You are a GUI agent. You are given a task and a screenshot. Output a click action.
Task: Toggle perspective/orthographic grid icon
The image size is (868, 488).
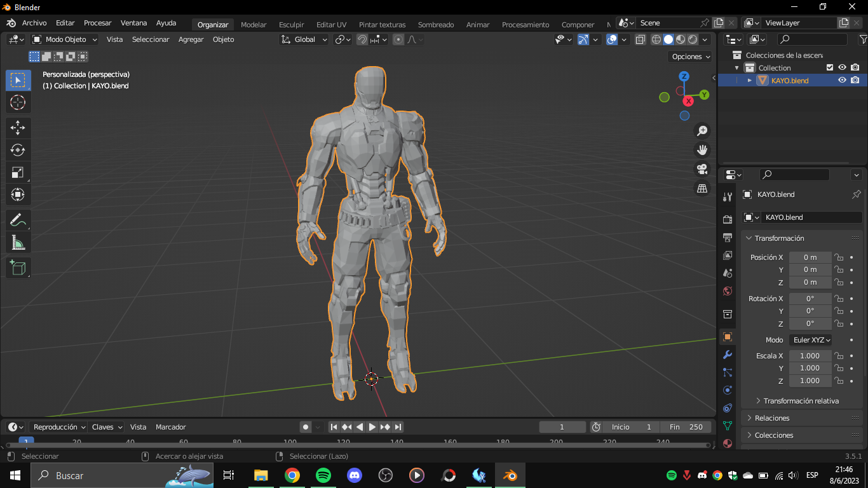[702, 188]
